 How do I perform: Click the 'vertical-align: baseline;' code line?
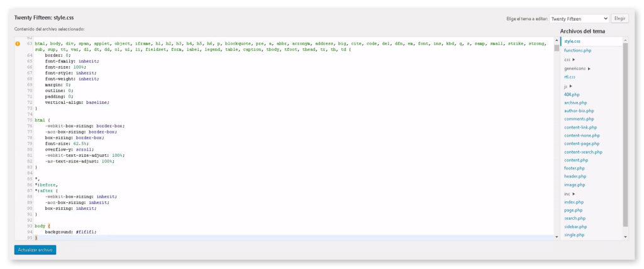tap(77, 102)
